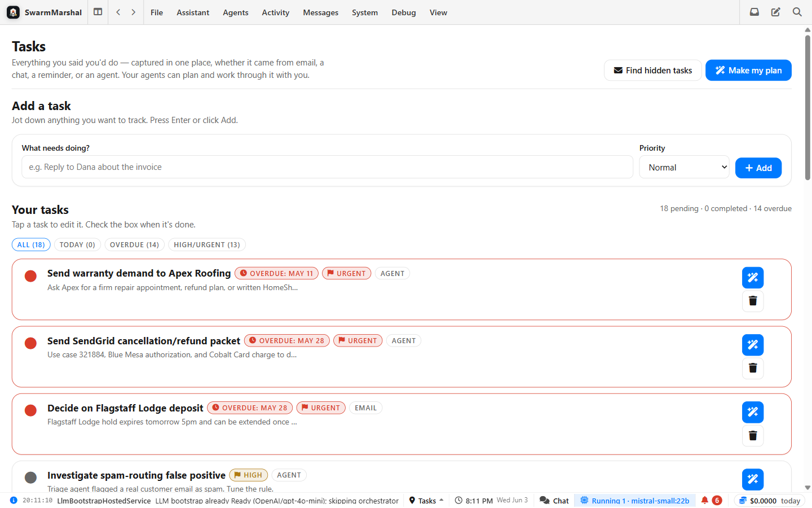Go back with the left chevron
Screen dimensions: 812x508
118,12
